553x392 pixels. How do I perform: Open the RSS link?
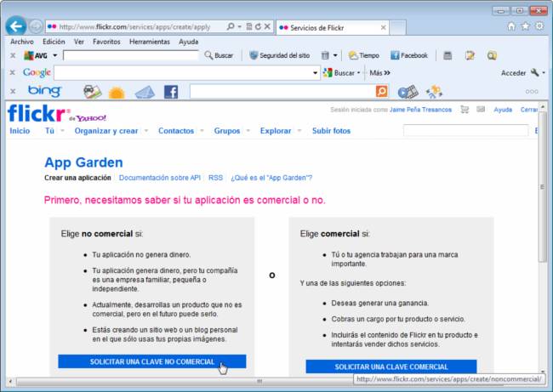(x=215, y=178)
